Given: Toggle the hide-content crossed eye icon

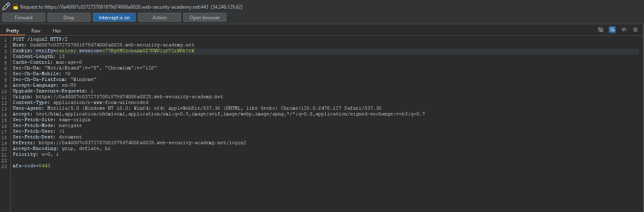Looking at the screenshot, I should click(x=600, y=30).
